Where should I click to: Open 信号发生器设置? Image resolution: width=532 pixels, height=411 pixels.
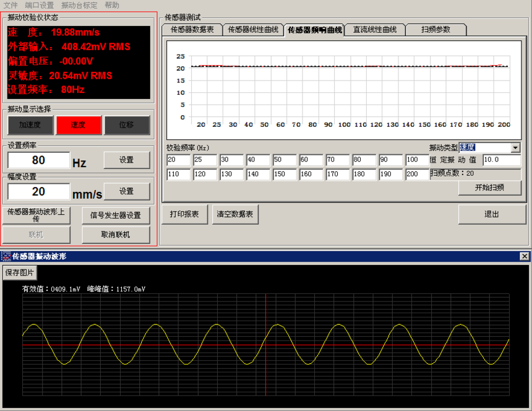point(116,215)
